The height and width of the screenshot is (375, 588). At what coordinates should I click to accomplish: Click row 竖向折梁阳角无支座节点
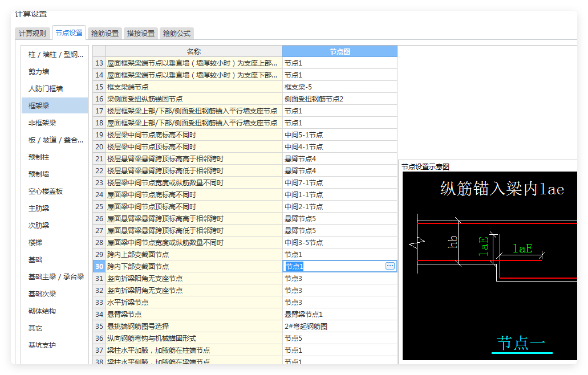click(193, 278)
